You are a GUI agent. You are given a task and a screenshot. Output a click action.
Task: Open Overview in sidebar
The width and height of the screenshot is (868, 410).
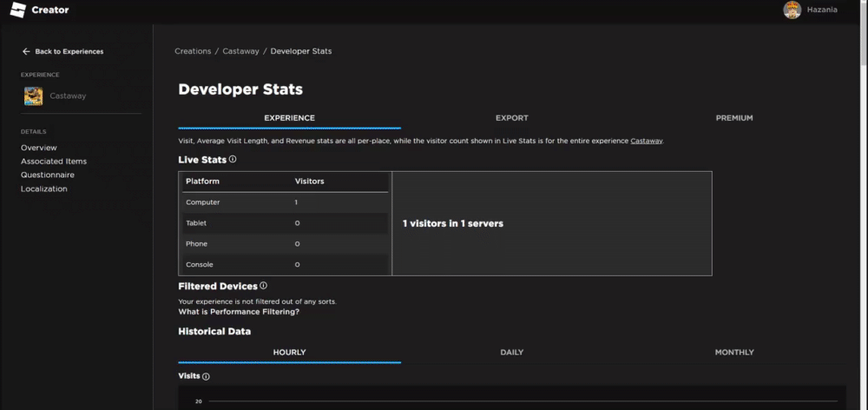point(39,148)
